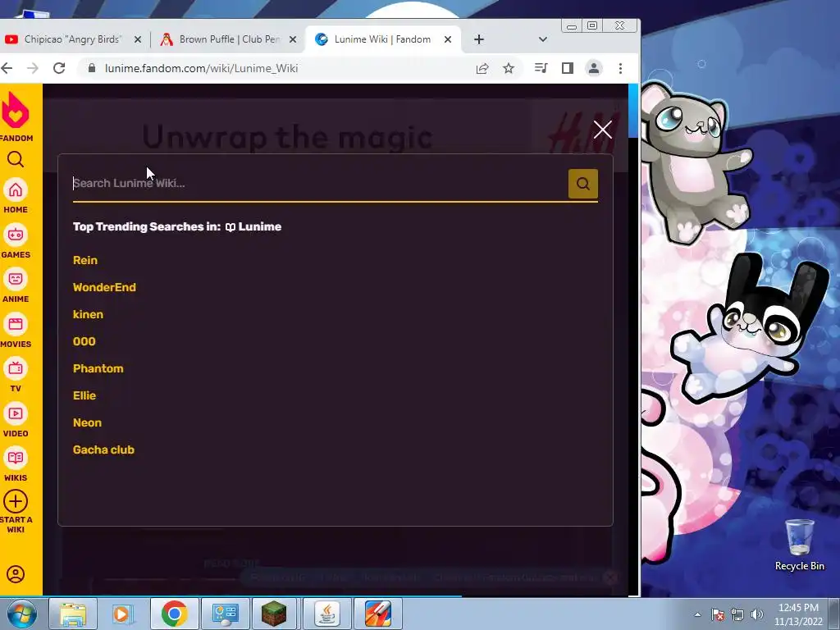Open the Fandom logo home link
840x630 pixels.
16,116
